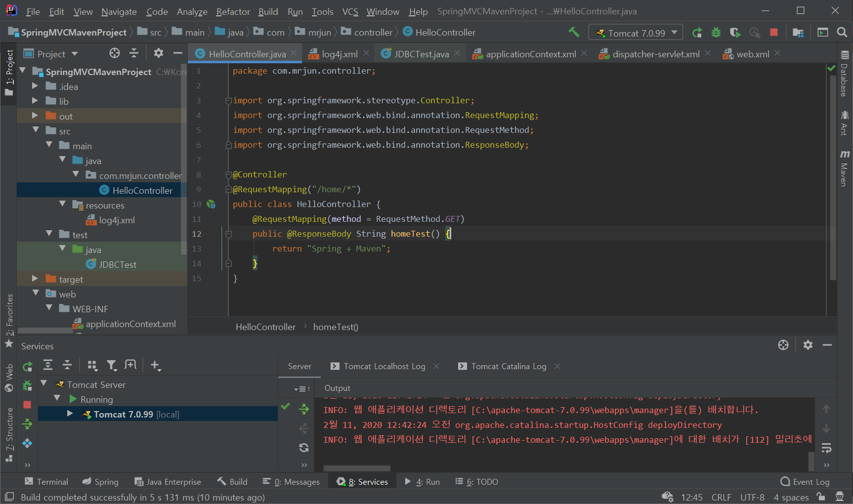The width and height of the screenshot is (853, 504).
Task: Open the Tomcat Catalina Log tab
Action: tap(503, 366)
